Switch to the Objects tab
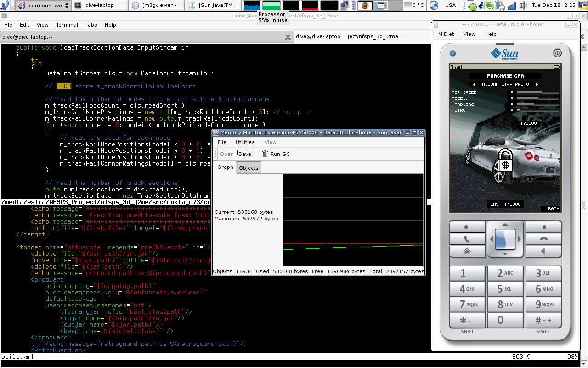The image size is (588, 368). point(249,168)
